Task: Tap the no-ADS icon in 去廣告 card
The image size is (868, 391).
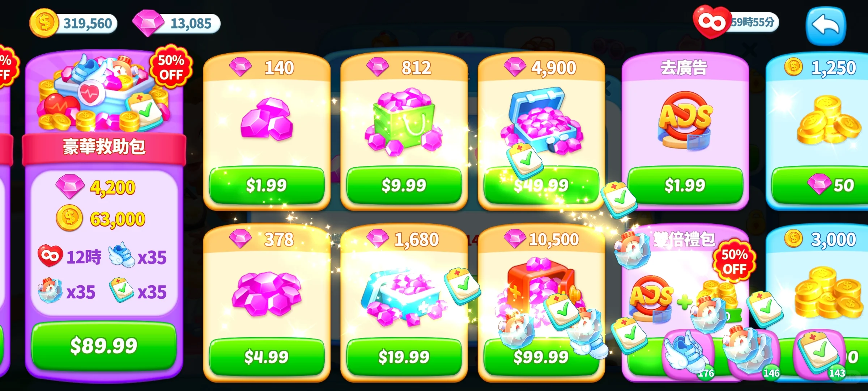Action: pos(685,120)
